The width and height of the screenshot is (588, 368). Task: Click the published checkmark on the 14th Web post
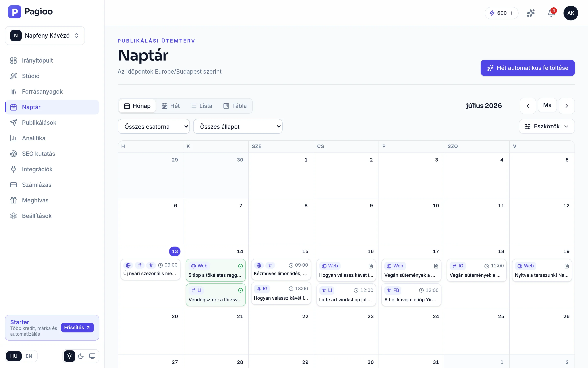coord(240,266)
